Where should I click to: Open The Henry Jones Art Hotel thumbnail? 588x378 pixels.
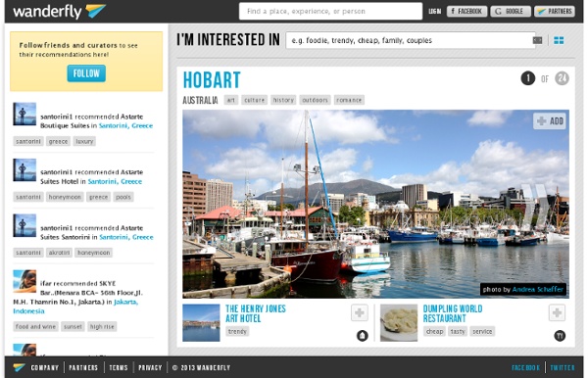pyautogui.click(x=201, y=322)
